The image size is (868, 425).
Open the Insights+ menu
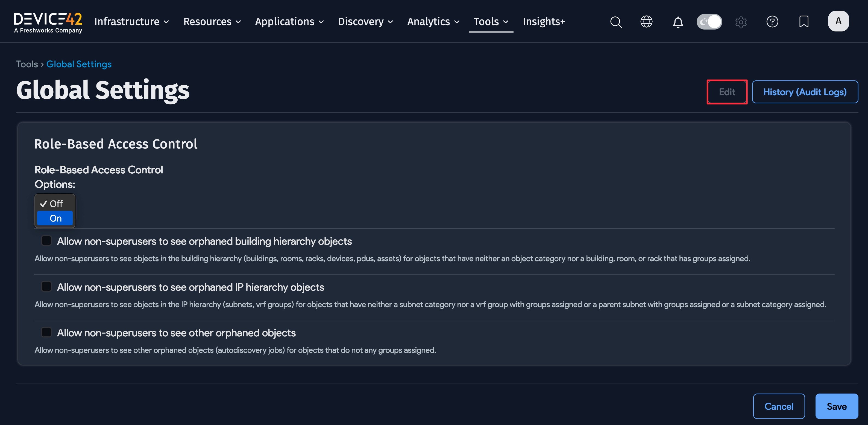544,21
